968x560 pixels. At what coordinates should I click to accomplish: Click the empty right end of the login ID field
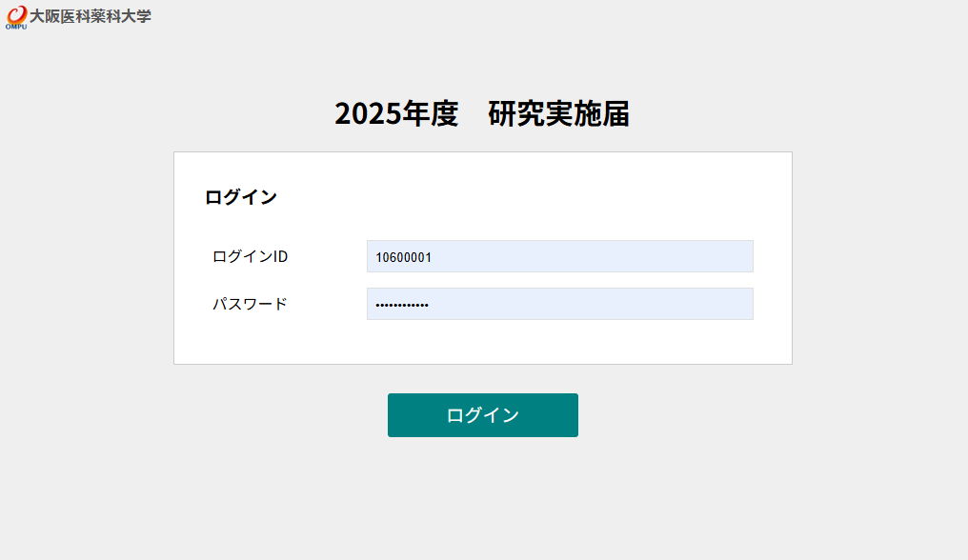coord(705,256)
